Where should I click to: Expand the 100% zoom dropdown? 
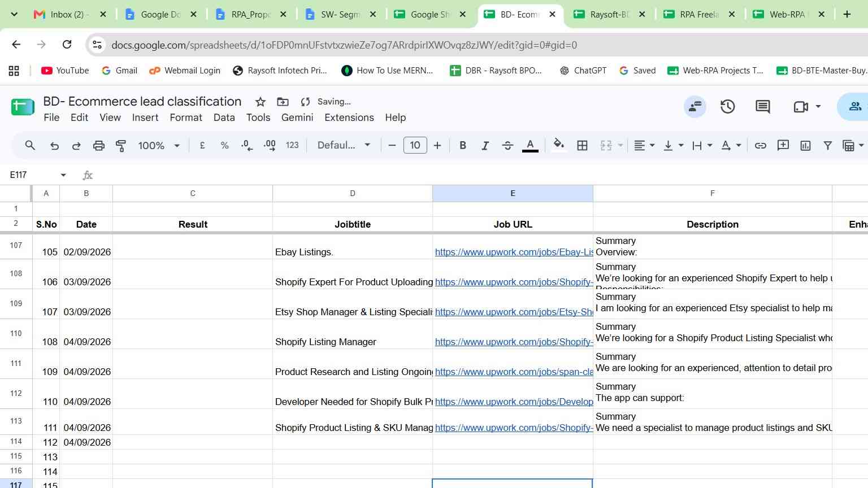(x=159, y=146)
